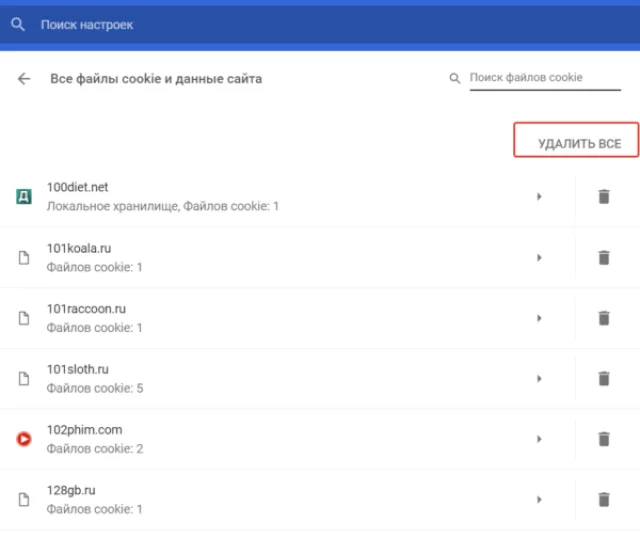Click the 101raccoon.ru file icon

point(24,318)
